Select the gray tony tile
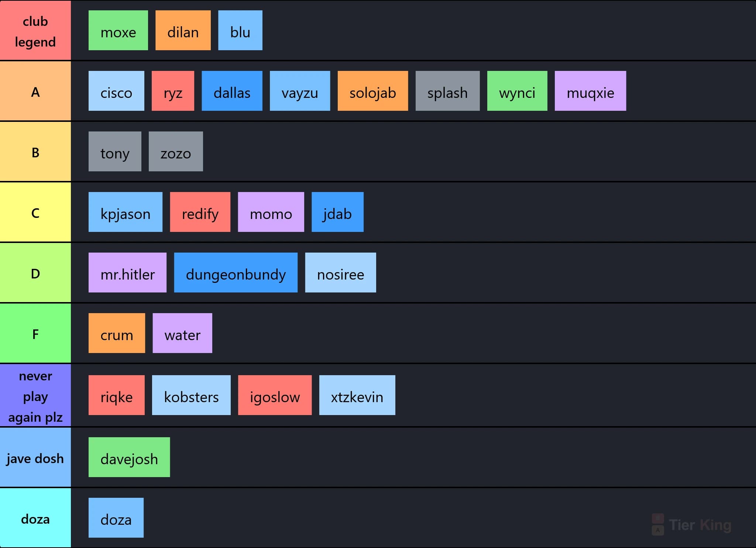Viewport: 756px width, 548px height. pyautogui.click(x=115, y=151)
